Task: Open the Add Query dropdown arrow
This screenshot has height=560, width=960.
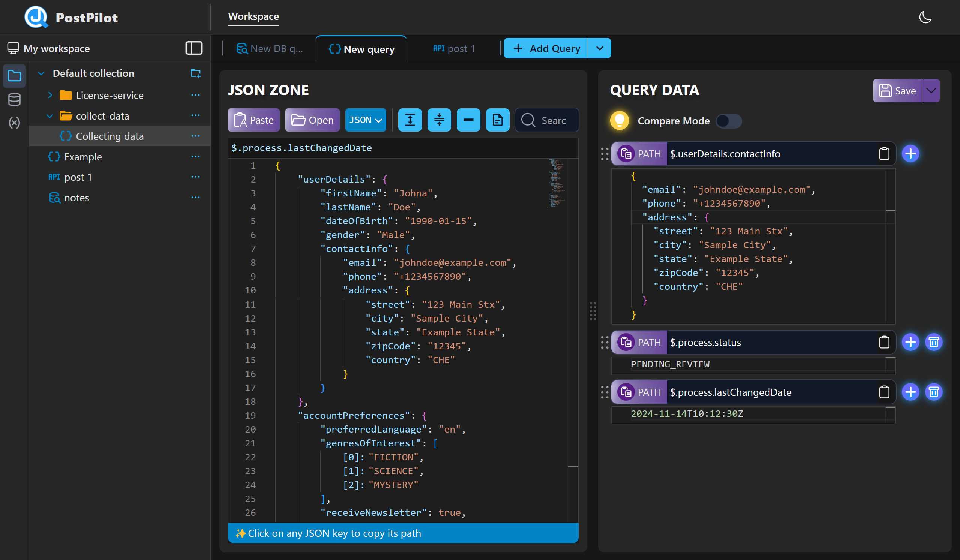Action: point(599,48)
